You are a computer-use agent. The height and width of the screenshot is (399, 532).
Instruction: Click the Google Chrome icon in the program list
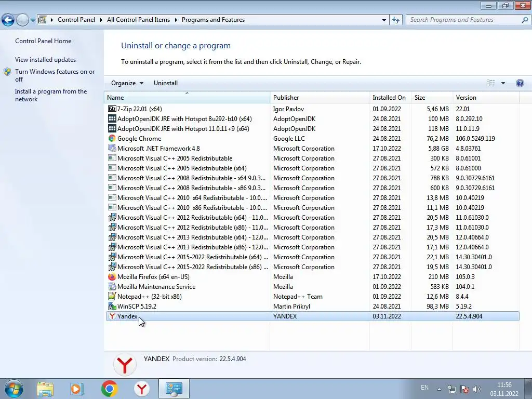(x=112, y=138)
